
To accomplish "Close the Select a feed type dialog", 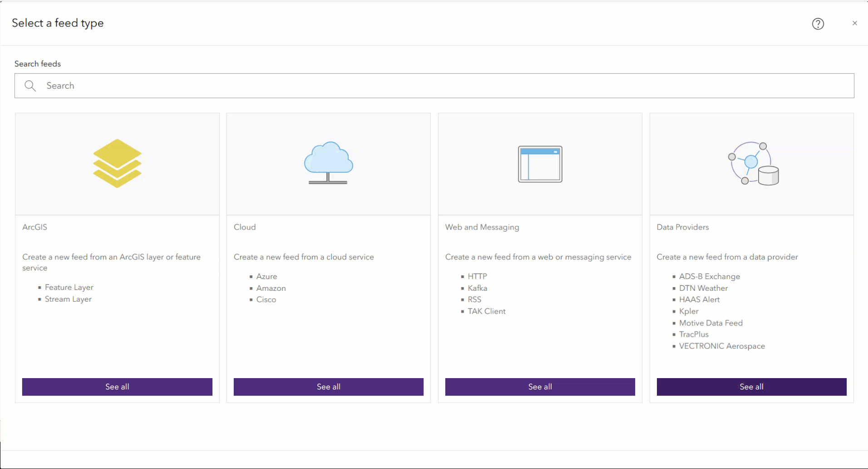I will click(x=854, y=23).
